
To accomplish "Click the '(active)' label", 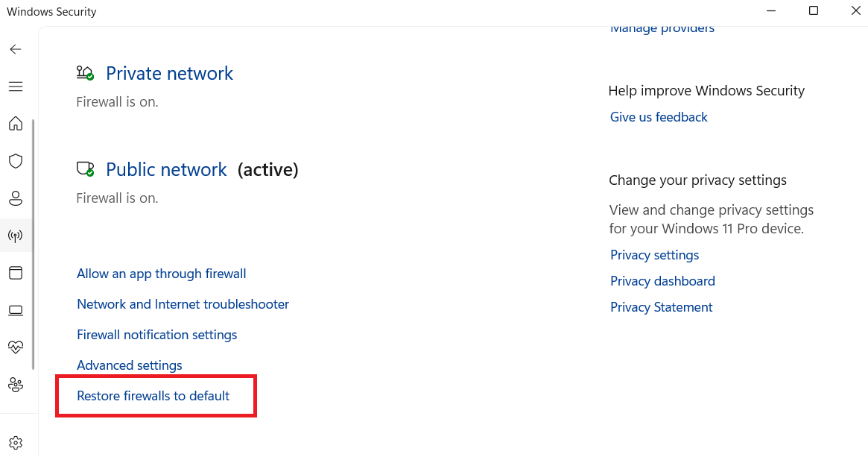I will pos(268,169).
